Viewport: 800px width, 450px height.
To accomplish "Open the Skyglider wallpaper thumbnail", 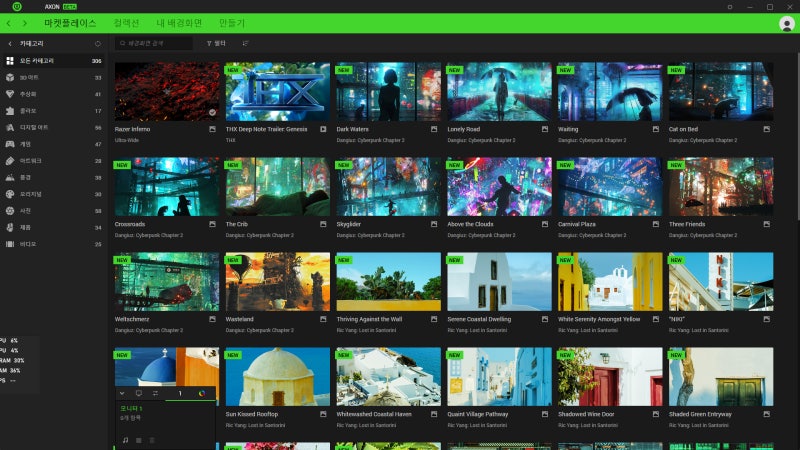I will [388, 187].
